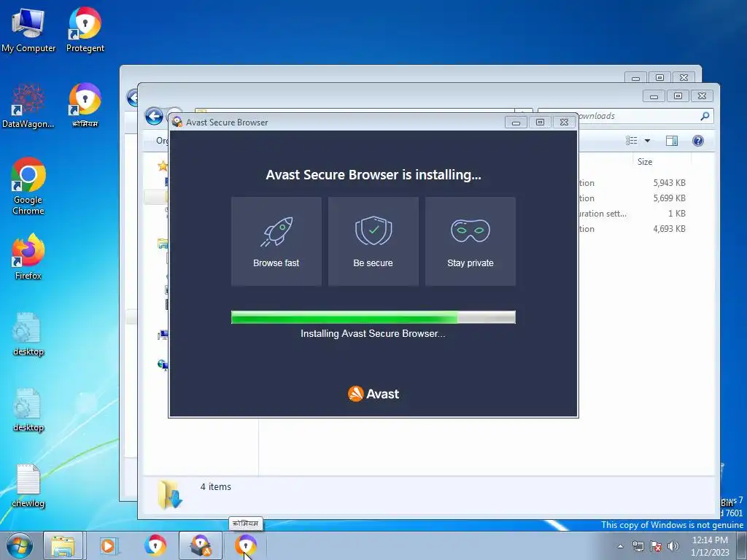
Task: Open the Action Center flag icon
Action: click(656, 546)
